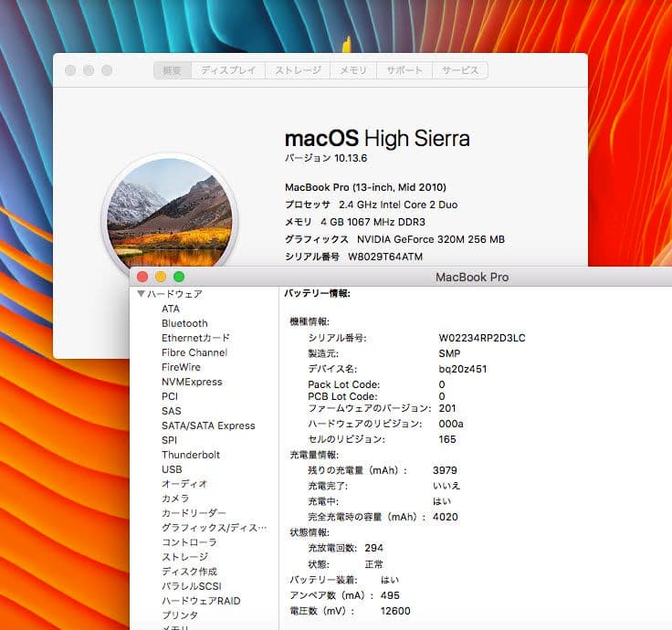Click the firmware version value 201
This screenshot has height=630, width=672.
click(447, 408)
